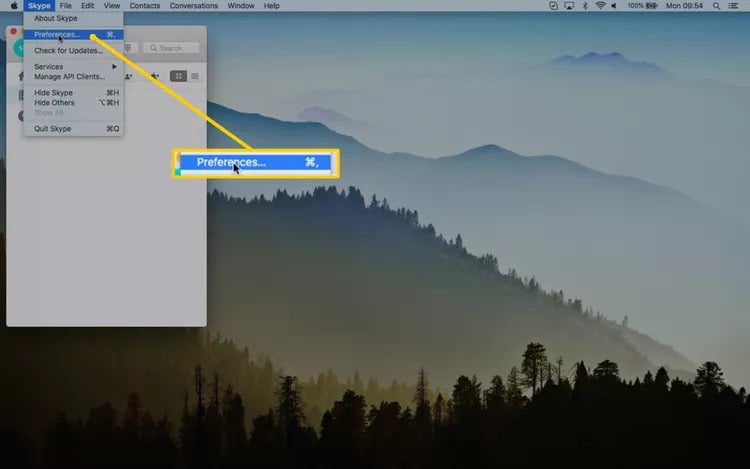Switch contacts to list view

(195, 76)
